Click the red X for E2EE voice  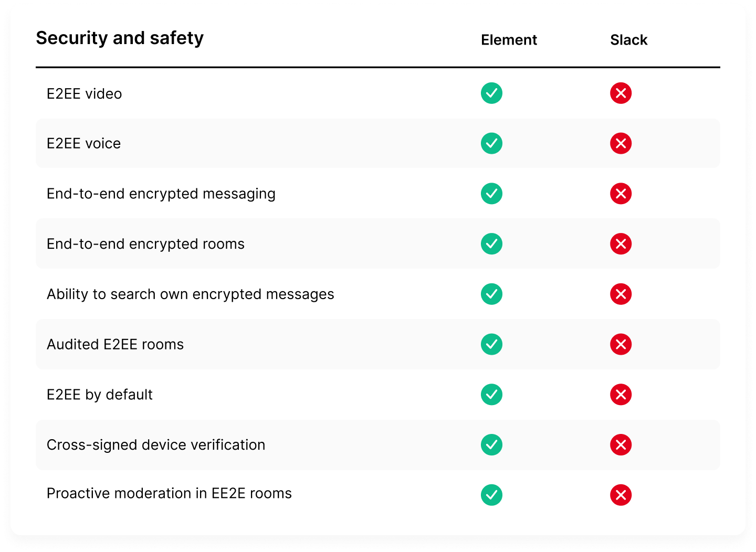pos(621,143)
